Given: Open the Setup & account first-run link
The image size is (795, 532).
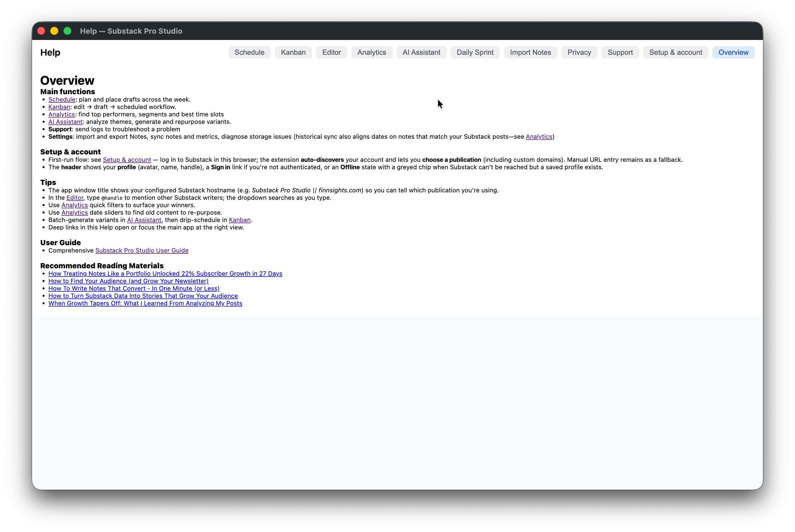Looking at the screenshot, I should click(x=127, y=160).
